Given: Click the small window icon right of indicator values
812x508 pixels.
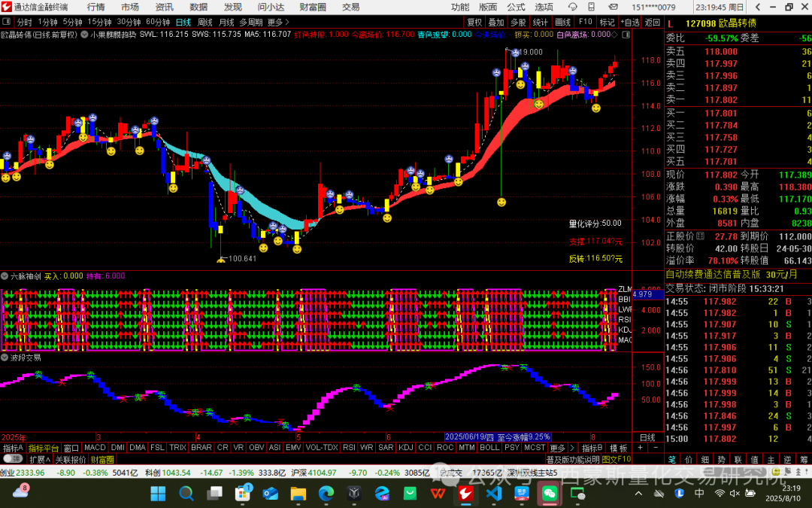Looking at the screenshot, I should (x=626, y=35).
